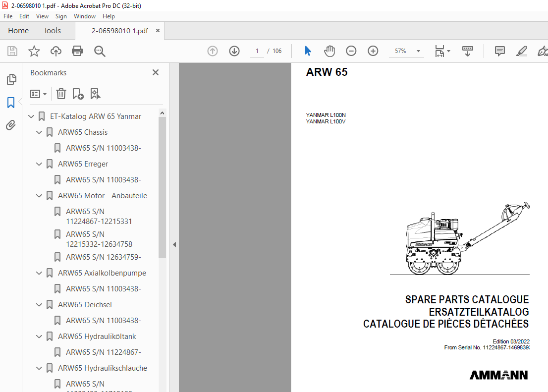Collapse the ARW65 Hydrauliköltank bookmark
This screenshot has height=392, width=548.
39,336
